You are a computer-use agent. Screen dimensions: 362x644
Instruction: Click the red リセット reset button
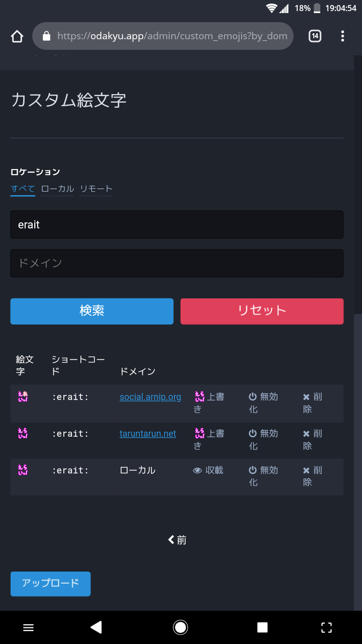(x=262, y=311)
